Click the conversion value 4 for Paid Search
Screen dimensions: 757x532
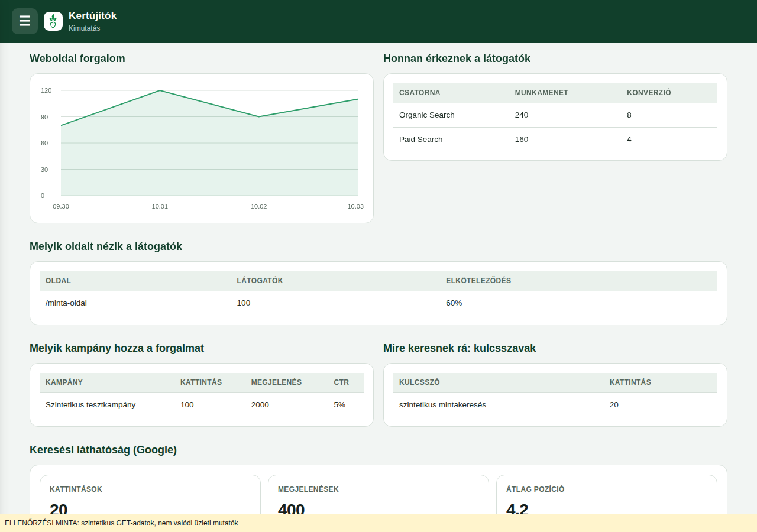629,140
